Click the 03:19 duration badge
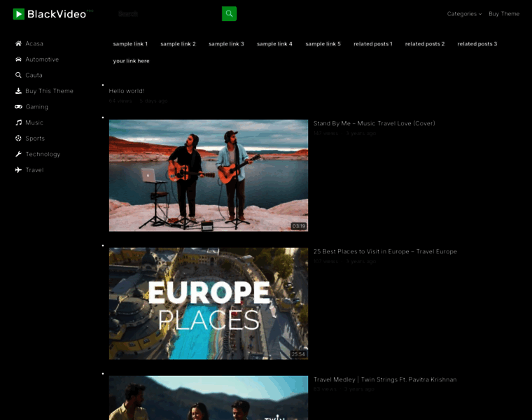Image resolution: width=532 pixels, height=420 pixels. 299,226
